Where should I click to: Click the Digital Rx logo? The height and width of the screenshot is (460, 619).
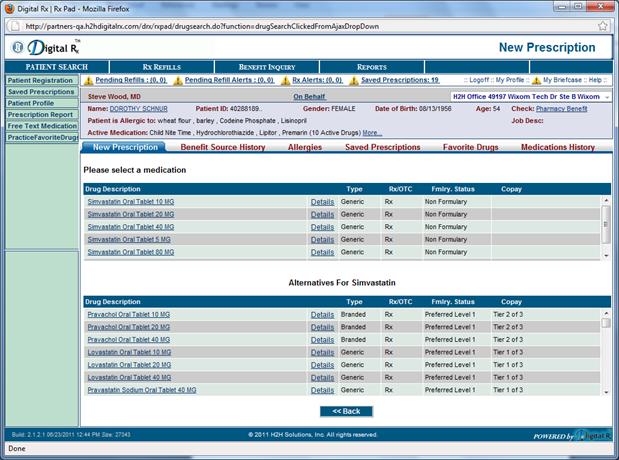tap(47, 47)
